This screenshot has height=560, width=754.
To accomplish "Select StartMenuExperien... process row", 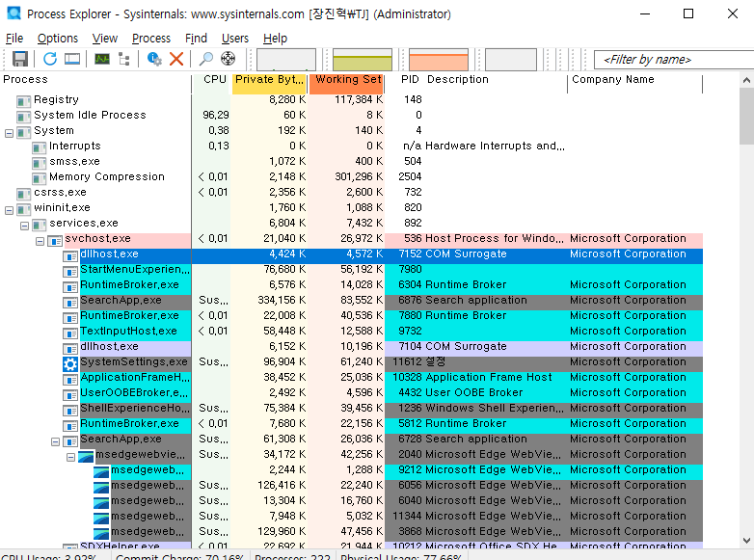I will click(351, 269).
